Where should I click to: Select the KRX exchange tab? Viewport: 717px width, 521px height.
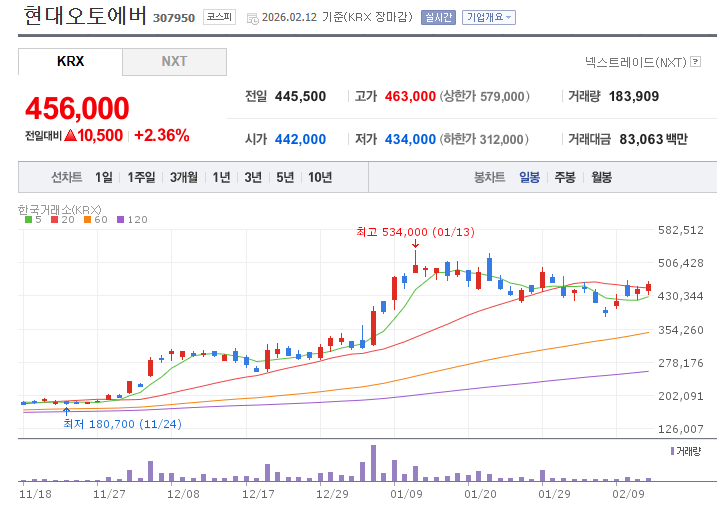click(x=70, y=62)
